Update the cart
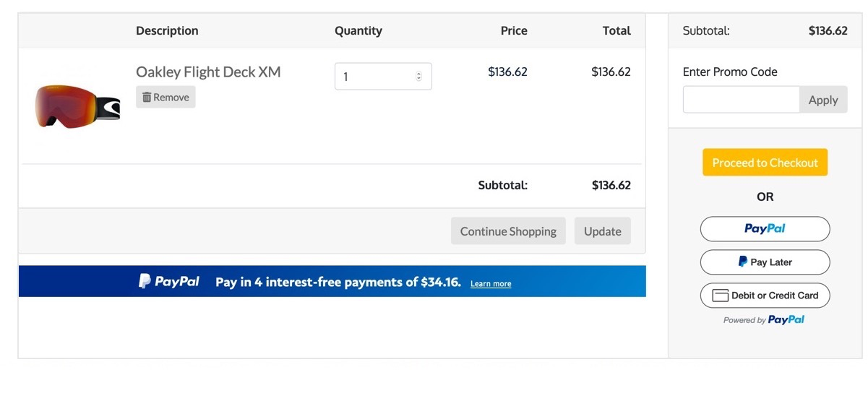Viewport: 868px width, 396px height. [602, 231]
